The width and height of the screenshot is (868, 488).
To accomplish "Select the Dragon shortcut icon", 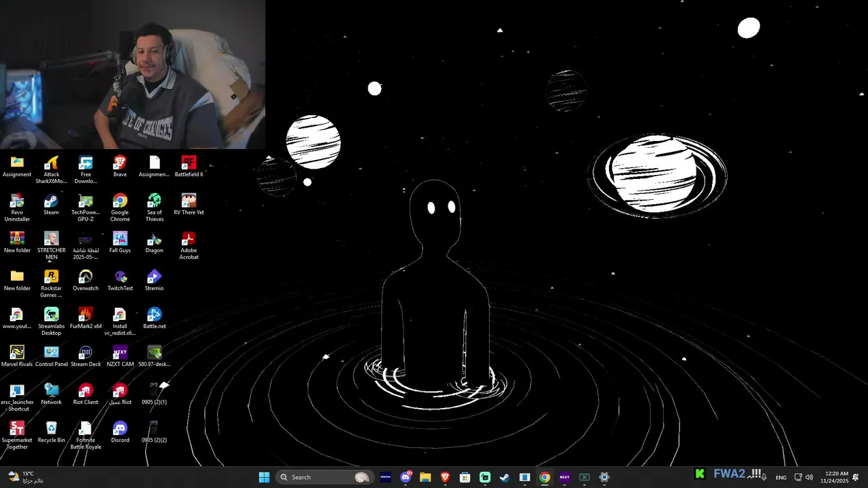I will click(x=155, y=243).
